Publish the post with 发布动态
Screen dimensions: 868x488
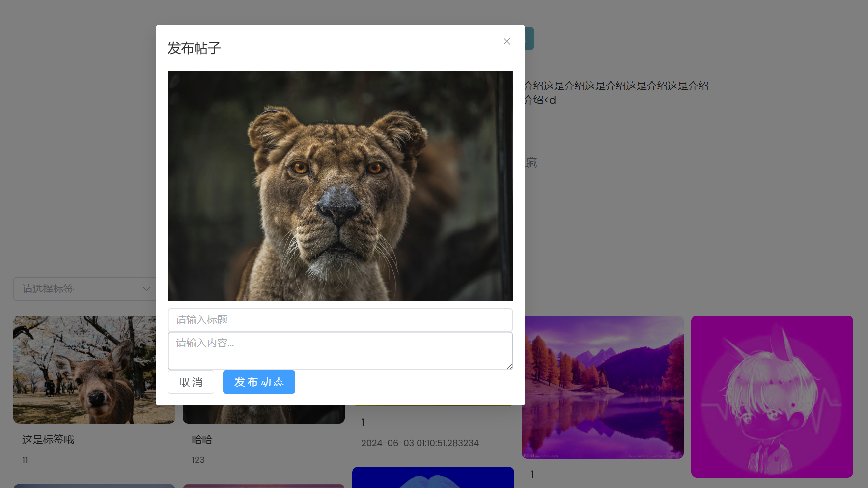click(x=259, y=382)
